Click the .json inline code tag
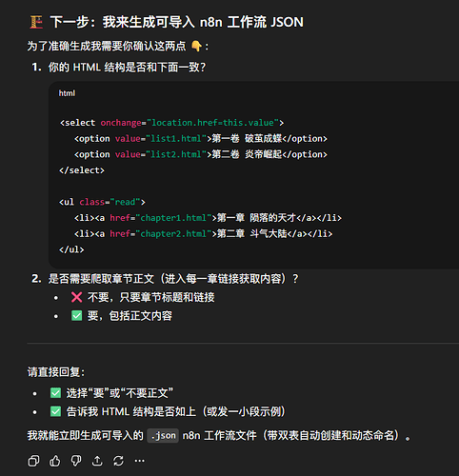The height and width of the screenshot is (476, 459). pyautogui.click(x=163, y=436)
